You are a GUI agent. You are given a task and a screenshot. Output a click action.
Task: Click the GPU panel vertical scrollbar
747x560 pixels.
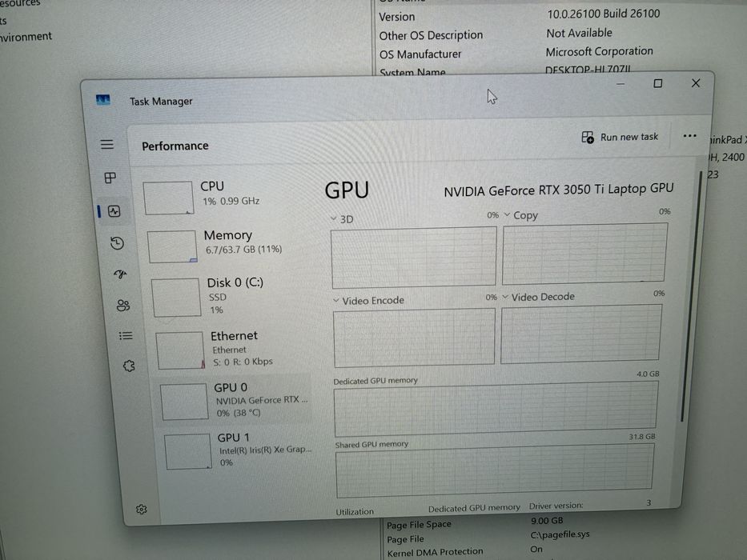click(691, 295)
